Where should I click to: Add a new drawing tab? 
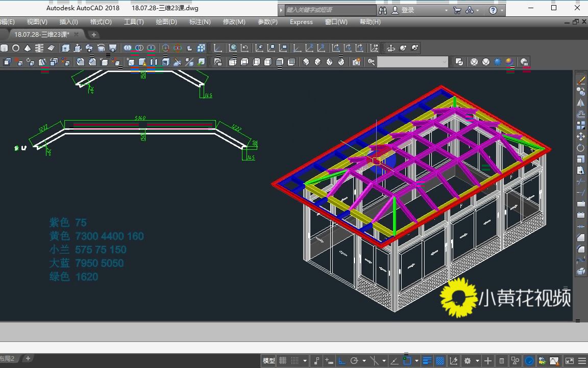point(94,35)
